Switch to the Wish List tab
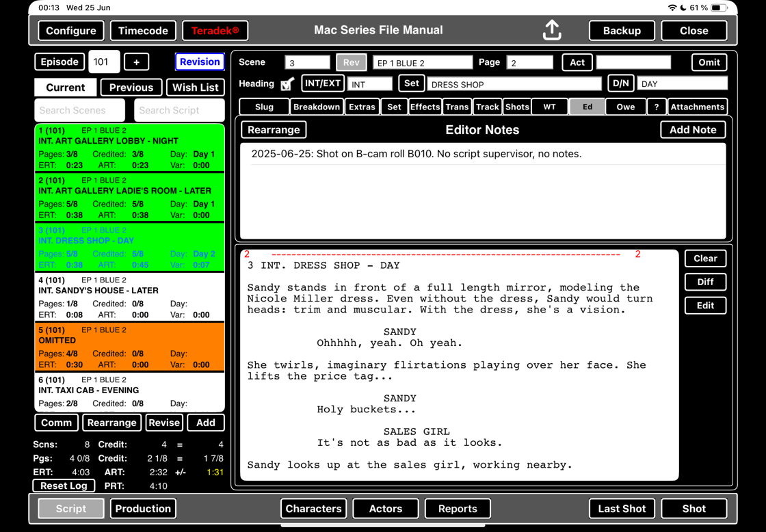 click(x=196, y=88)
